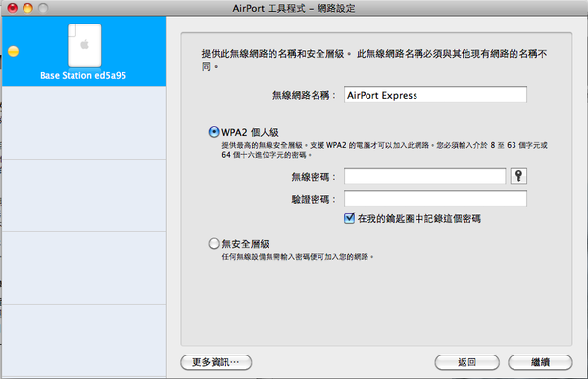588x379 pixels.
Task: Click the 無線密碼 password field
Action: point(425,176)
